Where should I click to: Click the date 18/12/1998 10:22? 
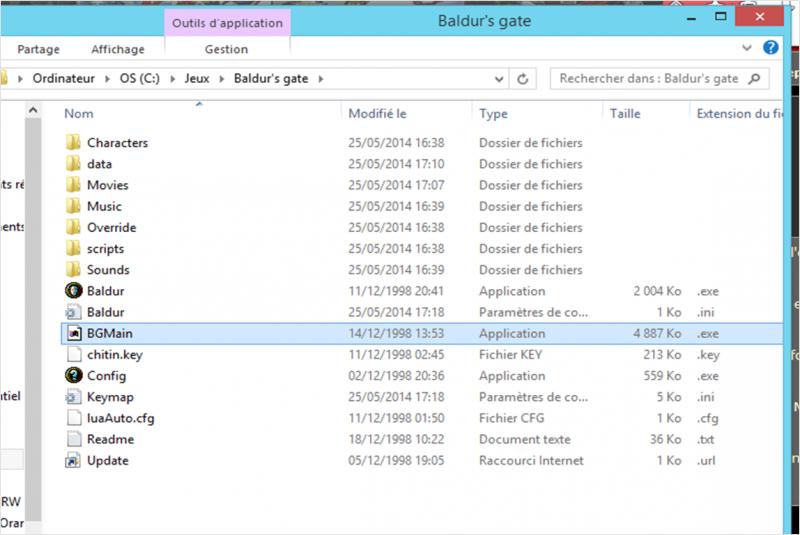(x=396, y=439)
